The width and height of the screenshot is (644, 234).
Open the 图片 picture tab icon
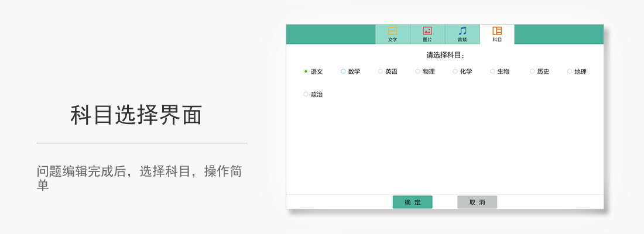[427, 31]
